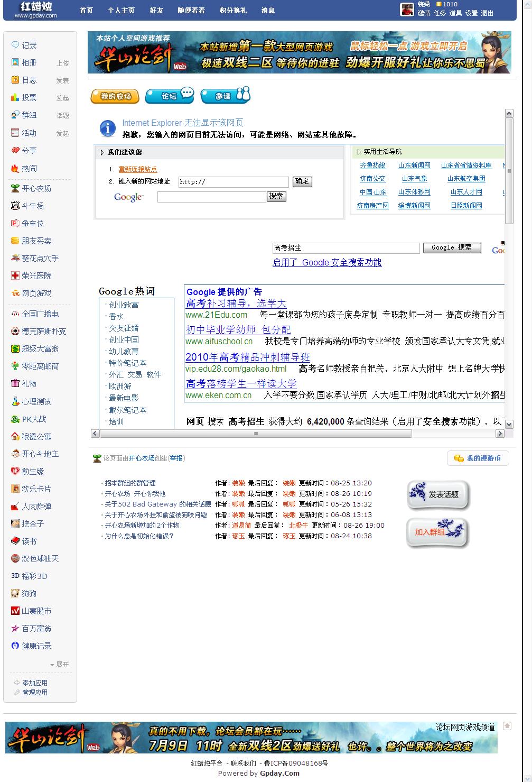
Task: Click the frame horizontal scroll-right arrow
Action: pyautogui.click(x=500, y=434)
